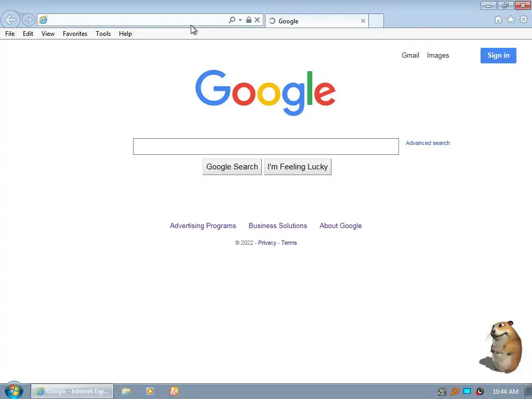Click the I'm Feeling Lucky button
The width and height of the screenshot is (532, 399).
coord(298,167)
